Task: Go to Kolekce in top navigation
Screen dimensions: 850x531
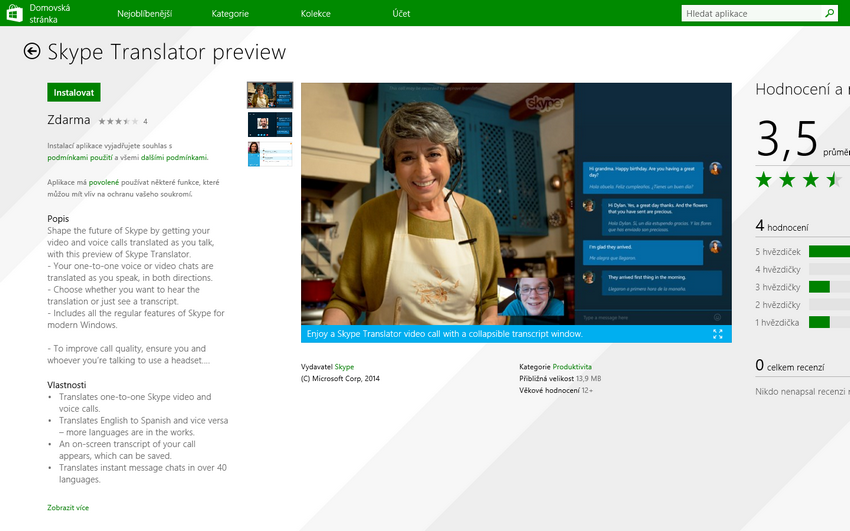Action: (x=316, y=14)
